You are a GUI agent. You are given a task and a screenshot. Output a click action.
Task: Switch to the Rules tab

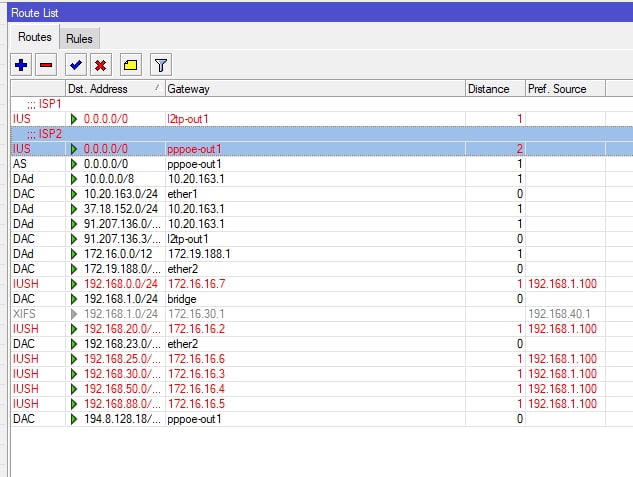click(x=79, y=39)
